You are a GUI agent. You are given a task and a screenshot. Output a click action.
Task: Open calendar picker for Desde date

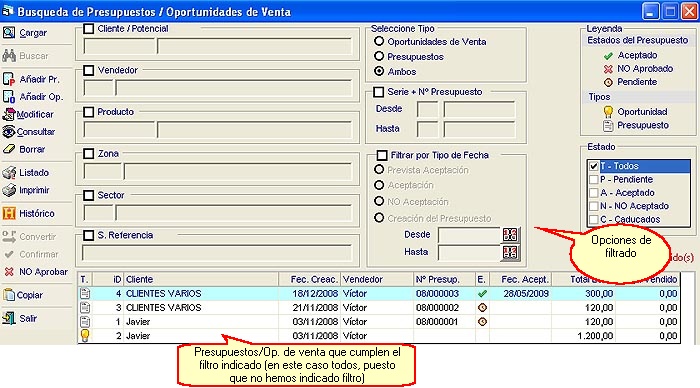click(510, 234)
